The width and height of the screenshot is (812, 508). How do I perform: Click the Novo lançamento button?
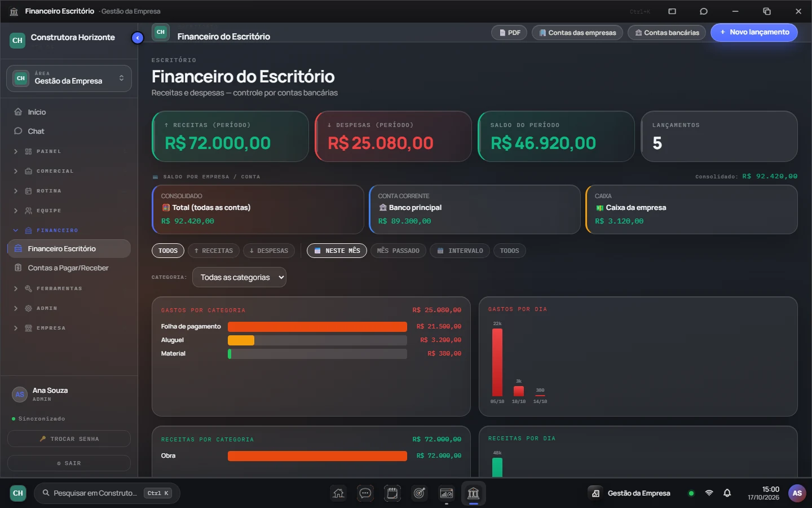[x=754, y=32]
